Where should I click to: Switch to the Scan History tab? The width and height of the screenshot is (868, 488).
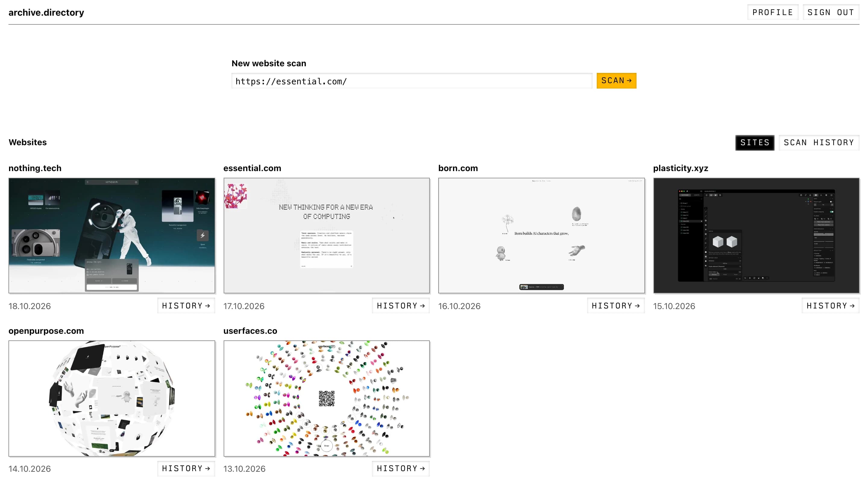[819, 143]
